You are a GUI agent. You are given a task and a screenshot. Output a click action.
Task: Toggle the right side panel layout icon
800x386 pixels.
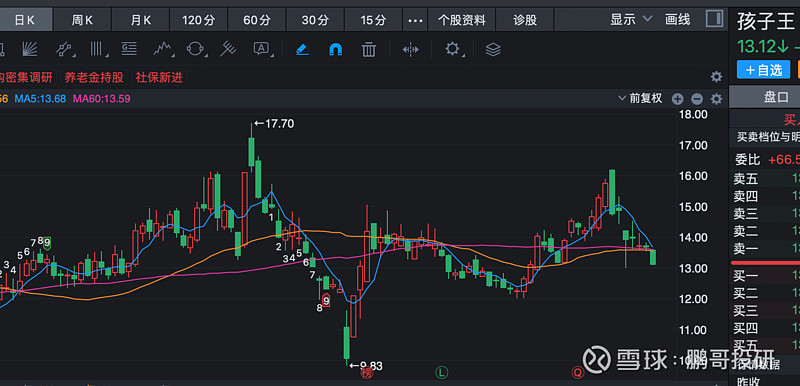(x=714, y=19)
